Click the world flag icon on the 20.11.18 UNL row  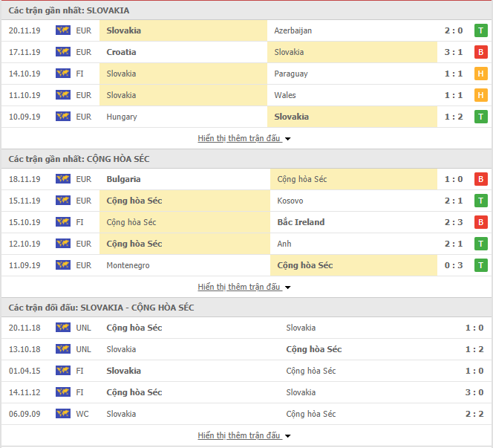[63, 328]
